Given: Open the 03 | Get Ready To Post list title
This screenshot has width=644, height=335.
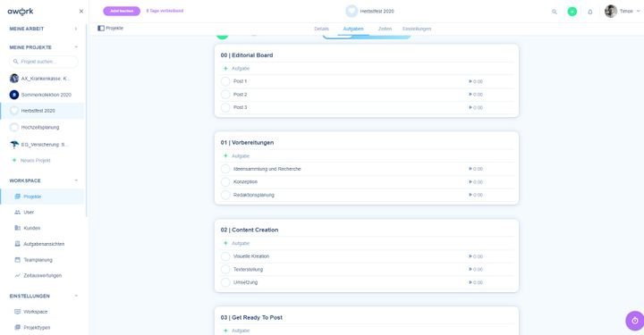Looking at the screenshot, I should [x=251, y=318].
